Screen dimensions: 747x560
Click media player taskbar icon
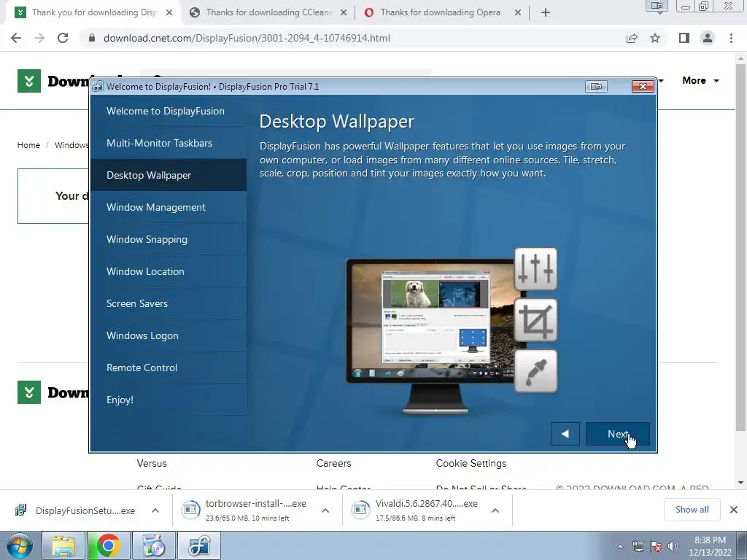click(153, 545)
